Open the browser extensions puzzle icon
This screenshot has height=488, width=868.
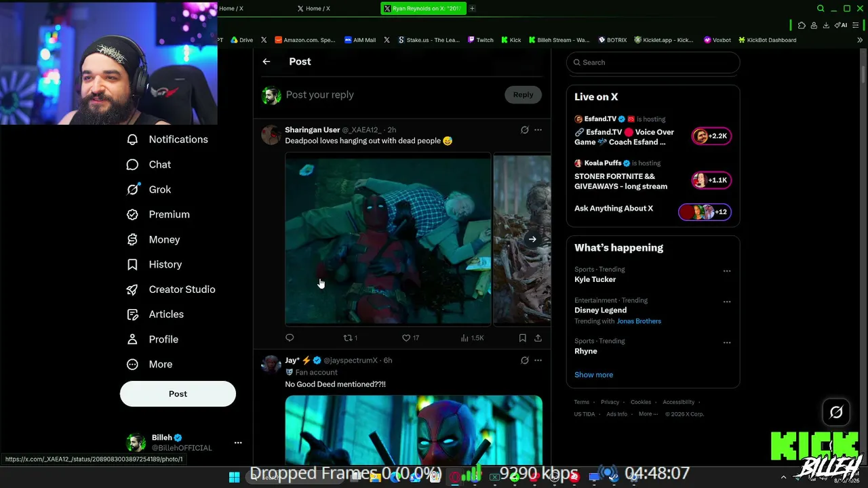[x=802, y=25]
